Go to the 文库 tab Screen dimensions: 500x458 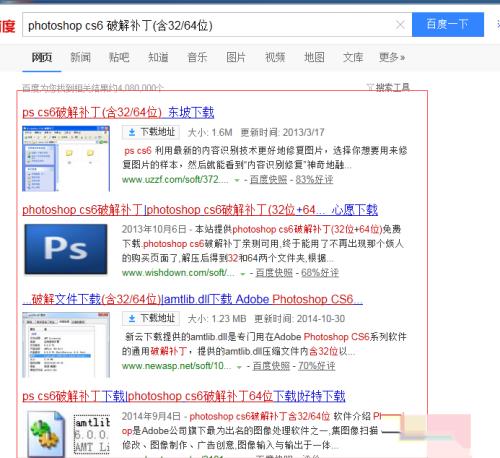(353, 57)
